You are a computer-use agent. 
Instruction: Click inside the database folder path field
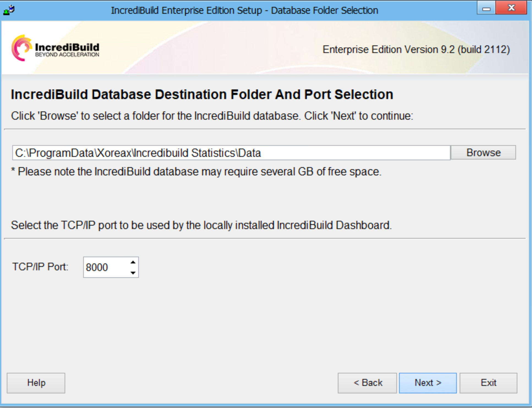click(231, 153)
